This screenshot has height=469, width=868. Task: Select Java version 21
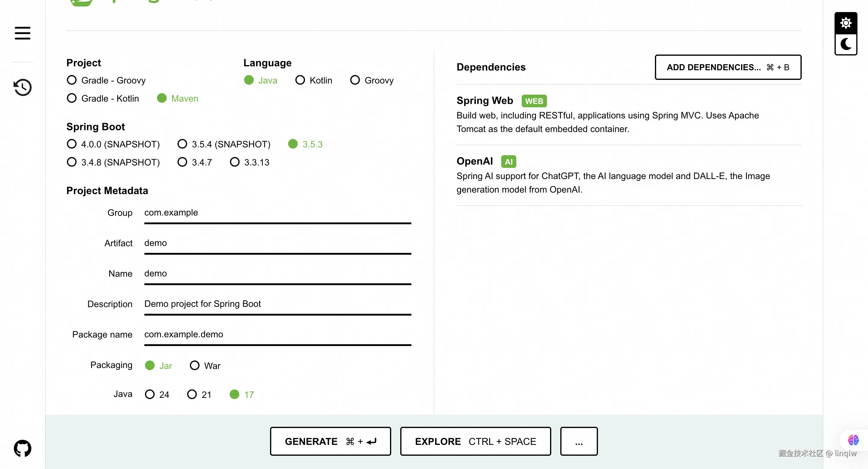(x=192, y=395)
